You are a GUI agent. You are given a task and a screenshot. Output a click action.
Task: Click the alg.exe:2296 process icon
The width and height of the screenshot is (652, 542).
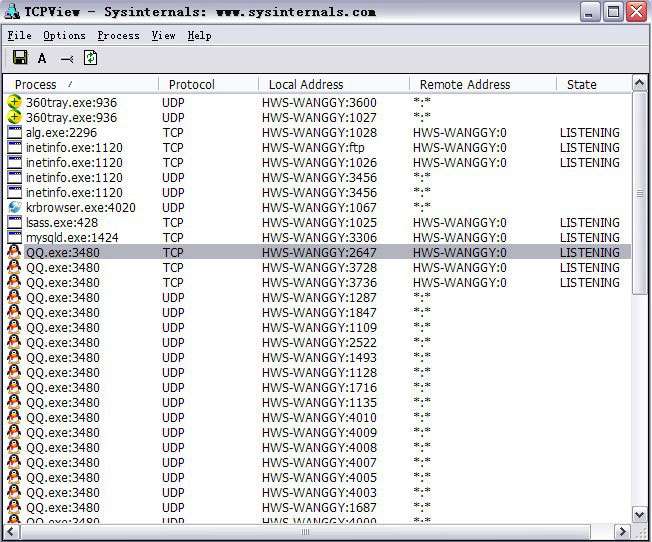point(14,132)
